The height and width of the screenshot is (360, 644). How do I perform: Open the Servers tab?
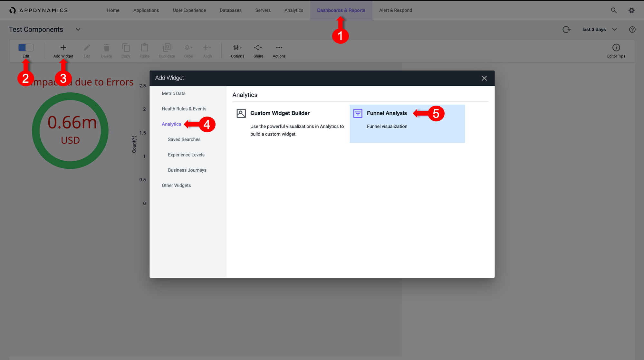coord(263,10)
